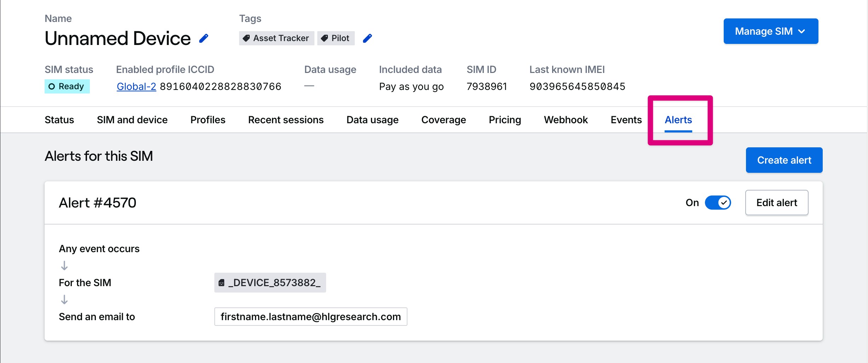Click the Unnamed Device title
Viewport: 868px width, 363px height.
tap(118, 38)
